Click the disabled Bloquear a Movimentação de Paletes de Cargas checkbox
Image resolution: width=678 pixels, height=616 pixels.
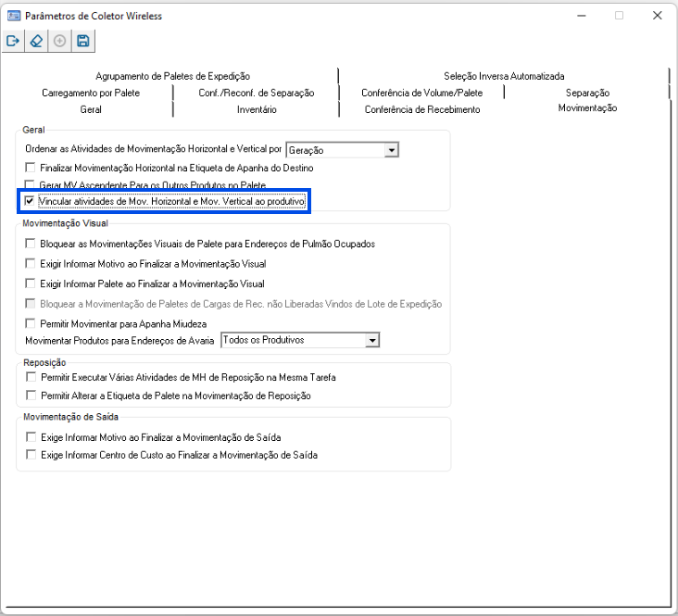[30, 304]
